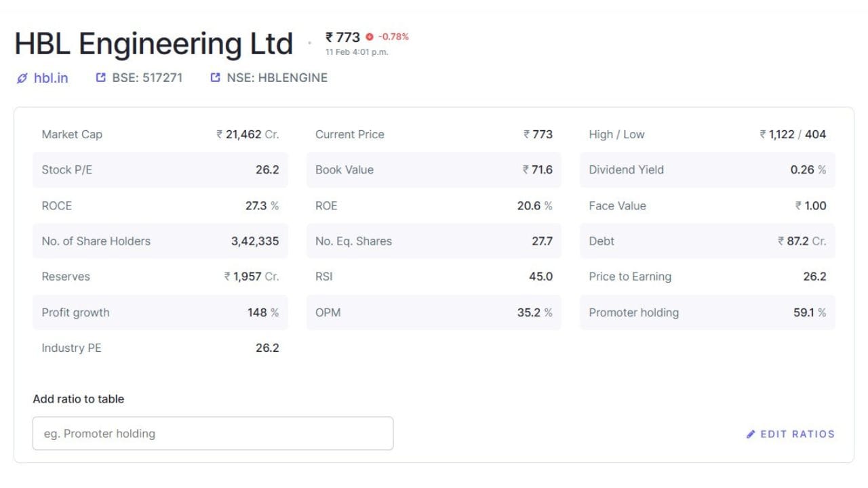Click the link icon beside hbl.in
868x488 pixels.
pos(22,78)
